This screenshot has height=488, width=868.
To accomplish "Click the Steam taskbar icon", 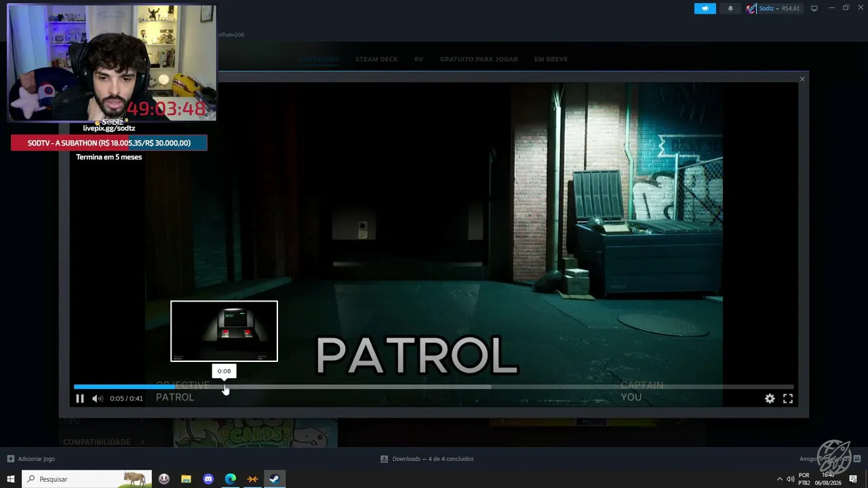I will 275,479.
